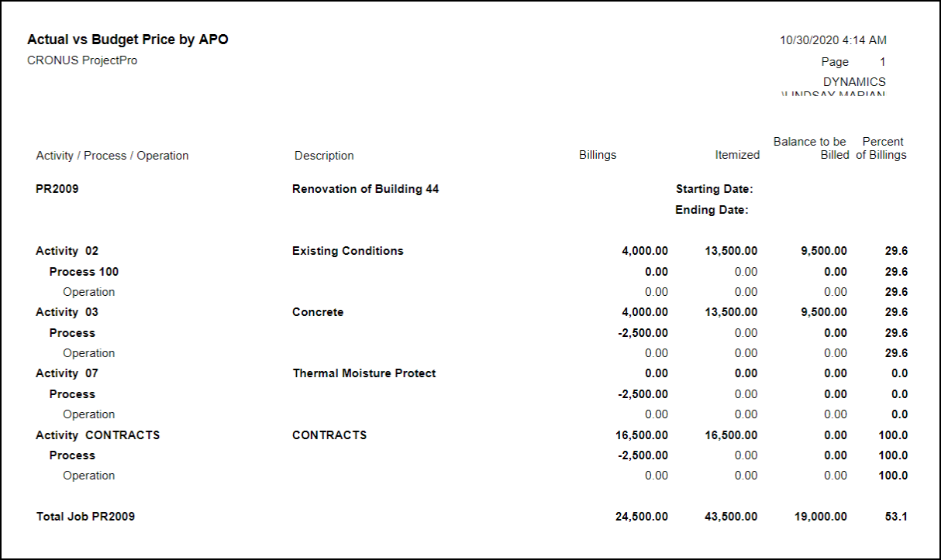941x560 pixels.
Task: Click the Balance to be Billed header
Action: click(811, 148)
